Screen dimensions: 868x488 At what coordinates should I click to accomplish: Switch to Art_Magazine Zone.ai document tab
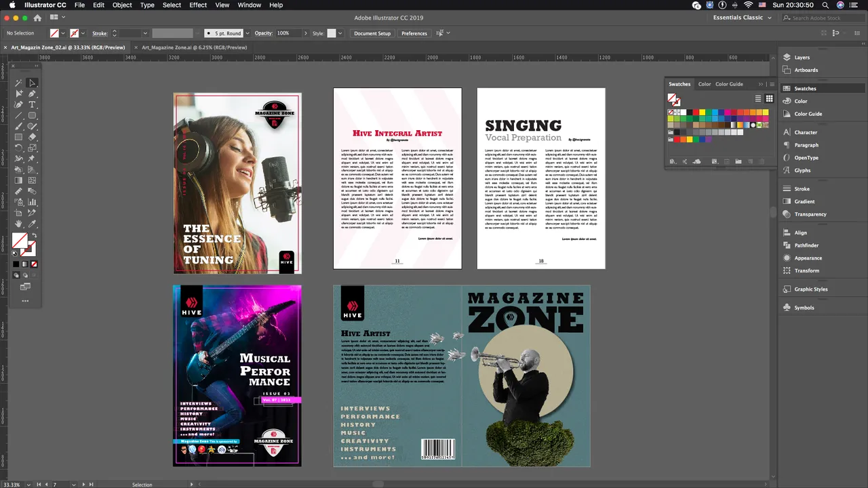(x=194, y=47)
